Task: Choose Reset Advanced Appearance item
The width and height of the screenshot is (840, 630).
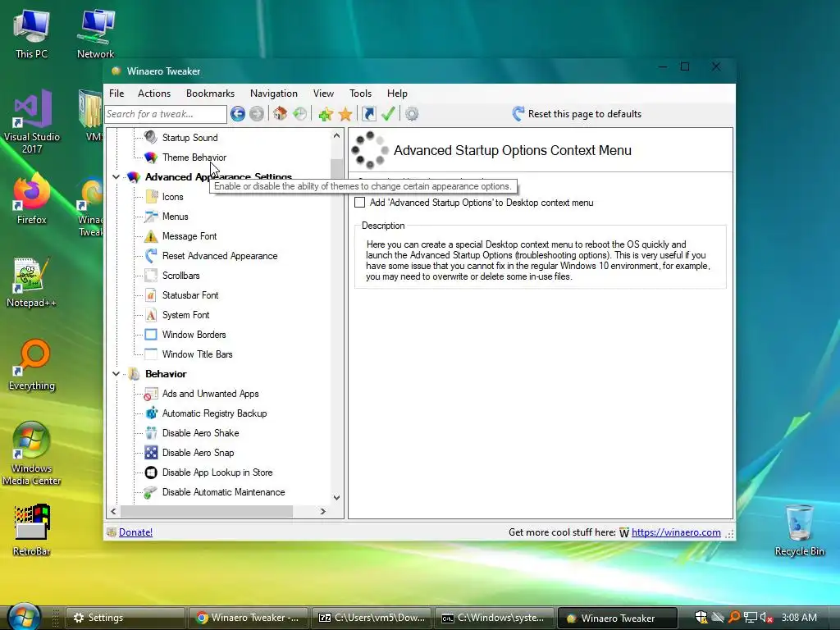Action: 220,256
